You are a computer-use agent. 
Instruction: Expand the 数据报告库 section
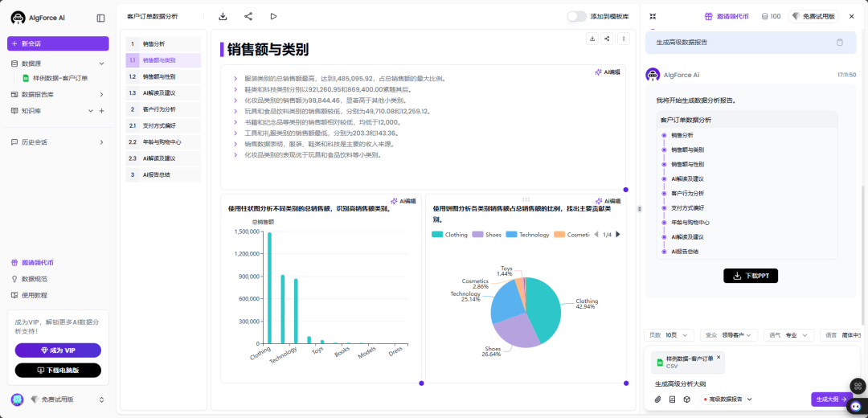click(x=101, y=95)
